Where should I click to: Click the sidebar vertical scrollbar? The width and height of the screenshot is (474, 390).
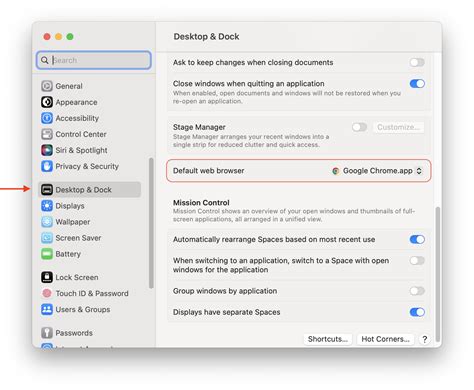pyautogui.click(x=151, y=223)
